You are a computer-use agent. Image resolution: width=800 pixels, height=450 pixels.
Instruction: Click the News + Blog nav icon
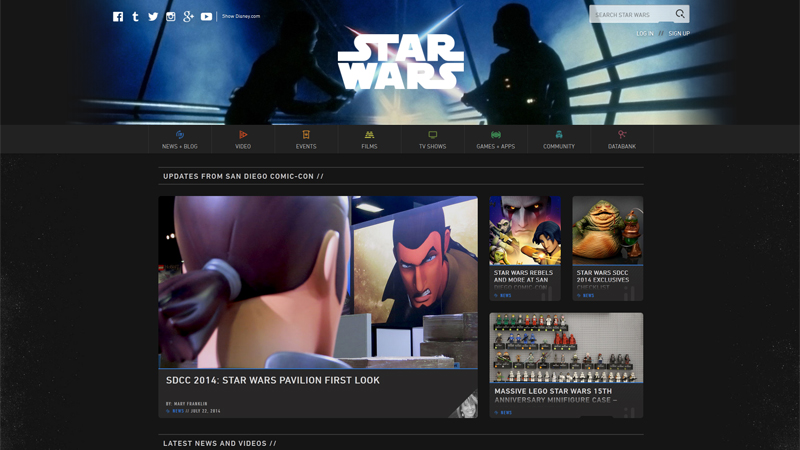tap(180, 135)
